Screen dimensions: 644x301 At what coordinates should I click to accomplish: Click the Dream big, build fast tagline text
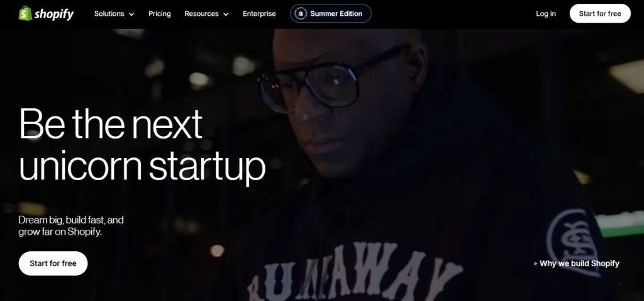71,225
